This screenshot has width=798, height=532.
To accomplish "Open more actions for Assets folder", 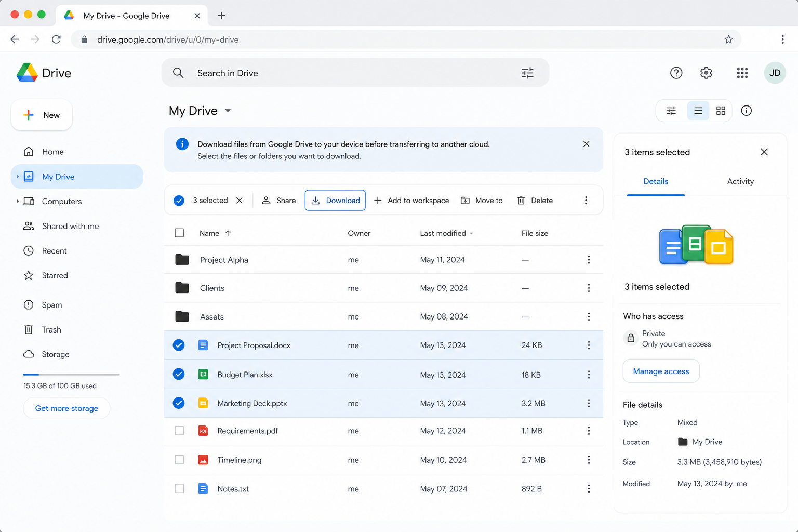I will (589, 316).
